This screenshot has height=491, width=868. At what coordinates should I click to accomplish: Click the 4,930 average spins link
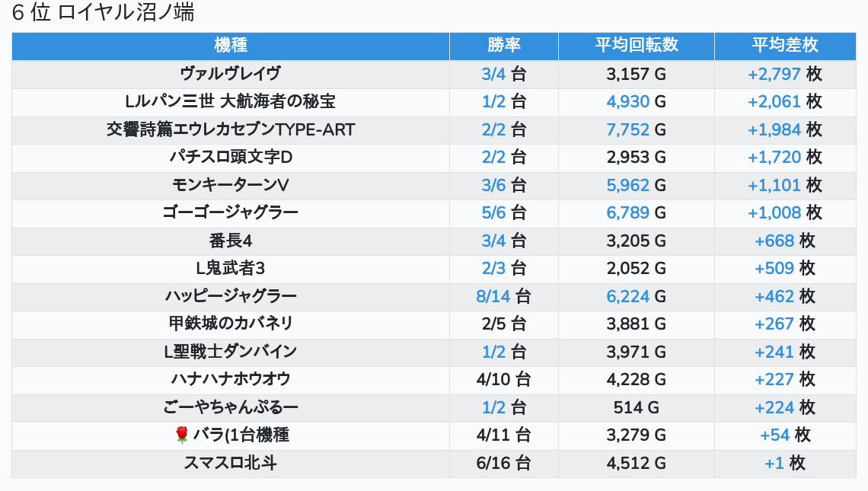pos(627,102)
